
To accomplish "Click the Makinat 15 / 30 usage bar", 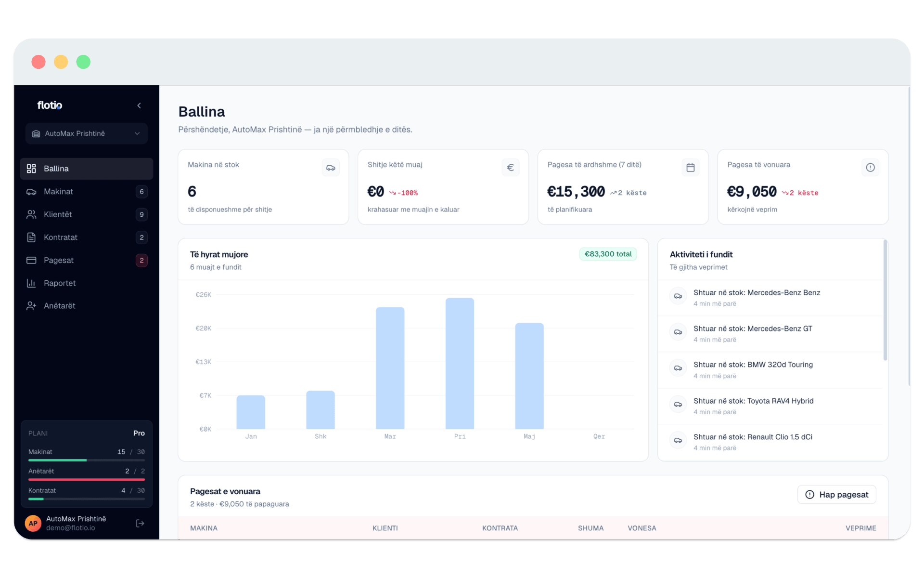I will tap(87, 460).
